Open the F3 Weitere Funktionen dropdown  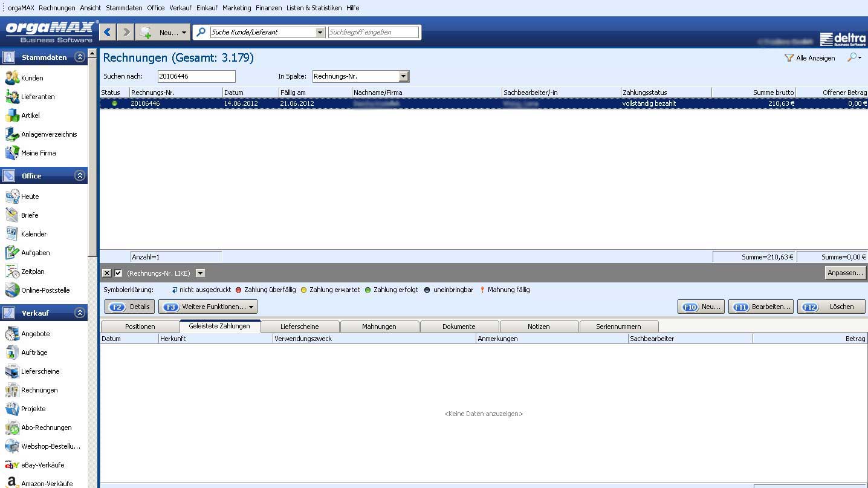208,307
